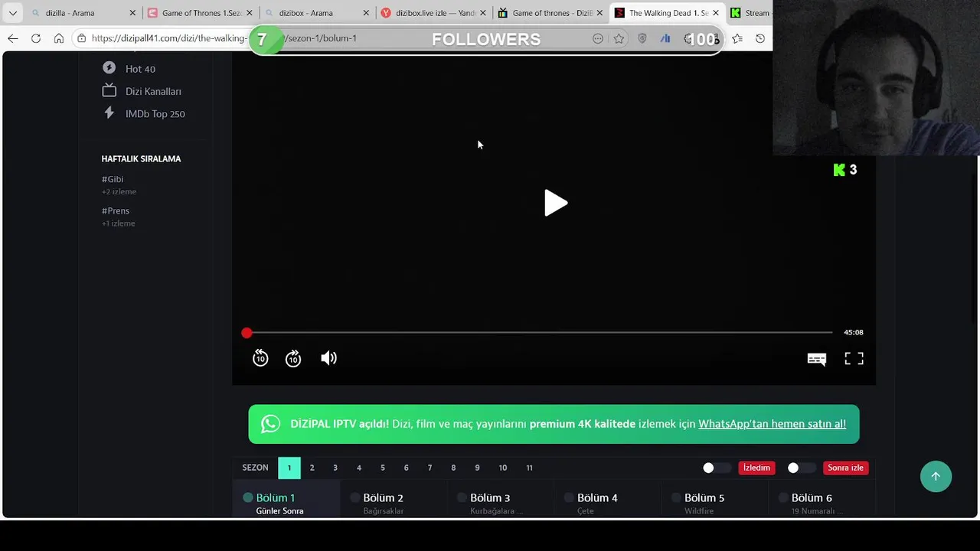Mark Bölüm 2 watched circle
Viewport: 980px width, 551px height.
pos(355,497)
